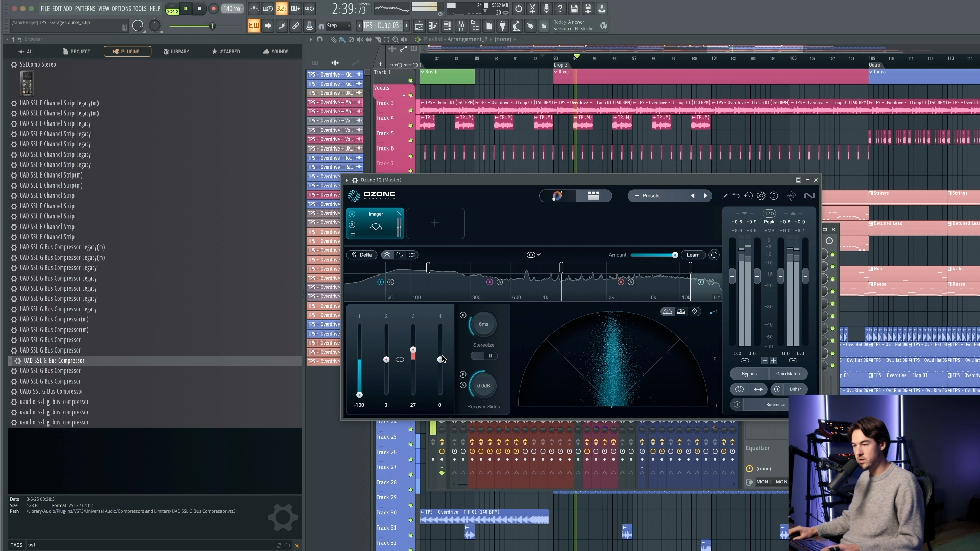Click the Ozone help question mark
980x551 pixels.
774,196
